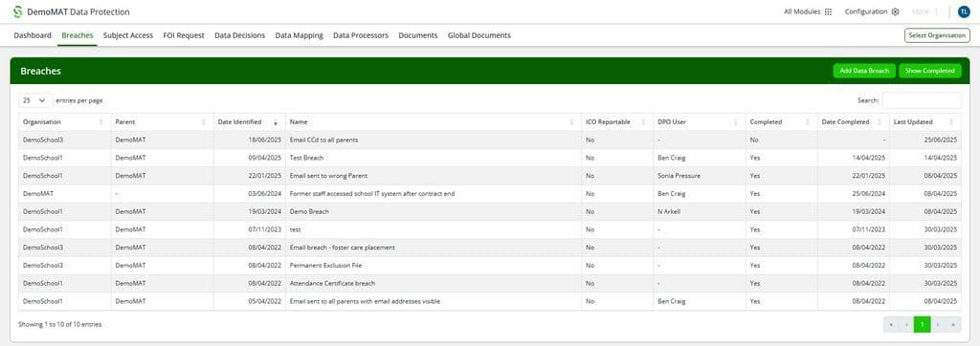Open the All Modules grid icon
Image resolution: width=980 pixels, height=346 pixels.
pyautogui.click(x=828, y=11)
